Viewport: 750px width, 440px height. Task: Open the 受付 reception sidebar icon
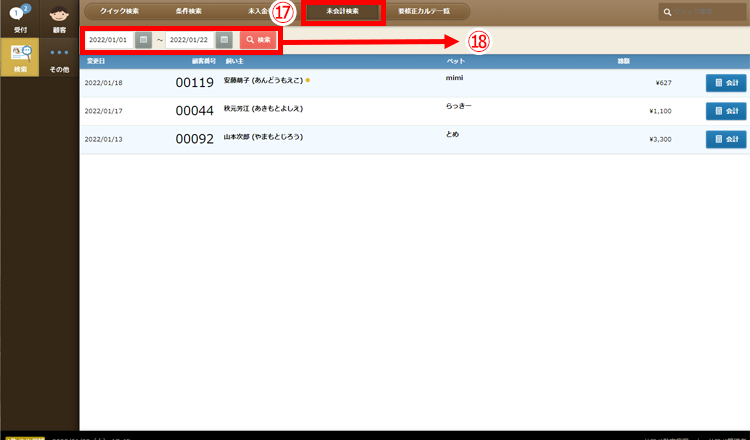20,19
